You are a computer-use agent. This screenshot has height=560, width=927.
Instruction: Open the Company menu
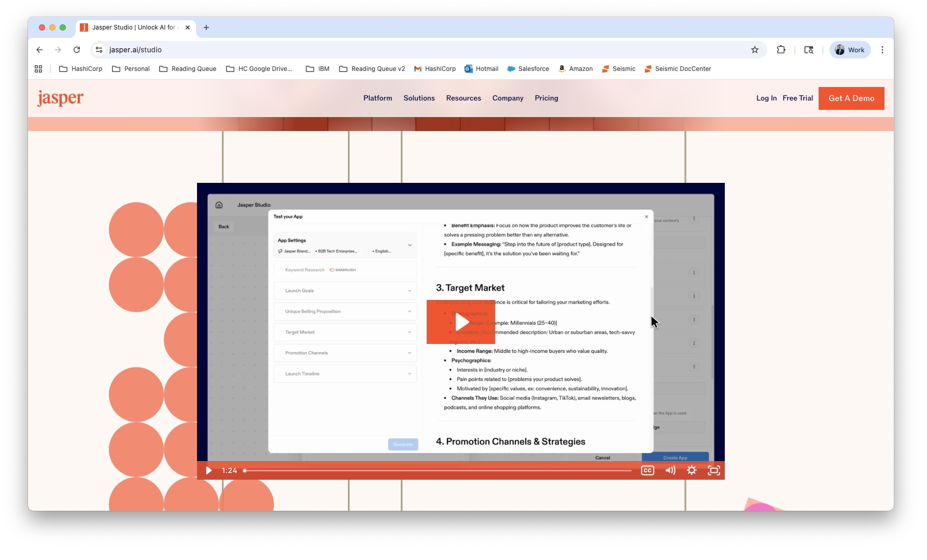[508, 98]
